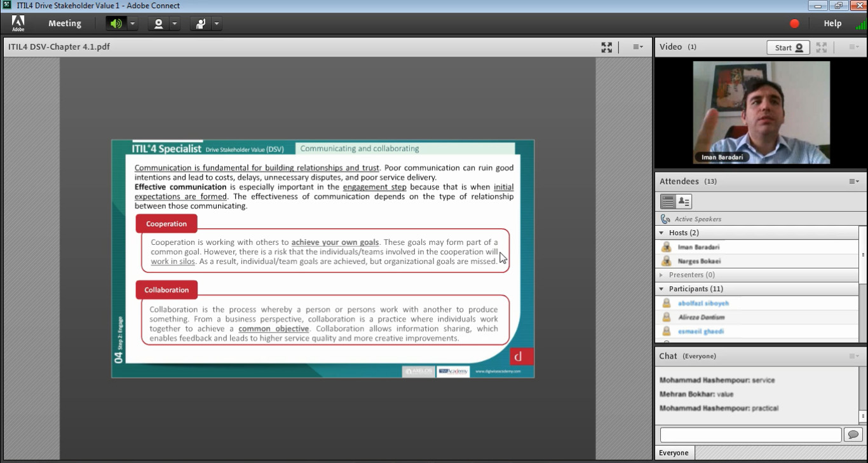Click the Adobe logo icon
Screen dimensions: 868x463
18,24
